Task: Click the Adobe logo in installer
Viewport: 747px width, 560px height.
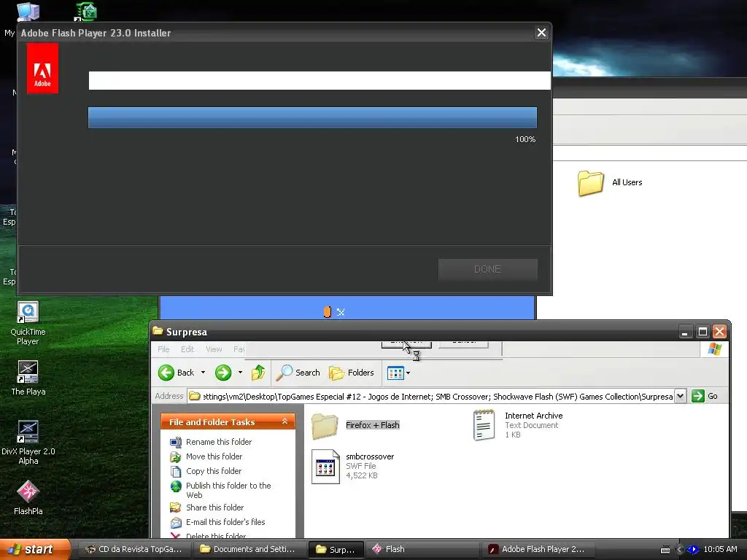Action: (42, 68)
